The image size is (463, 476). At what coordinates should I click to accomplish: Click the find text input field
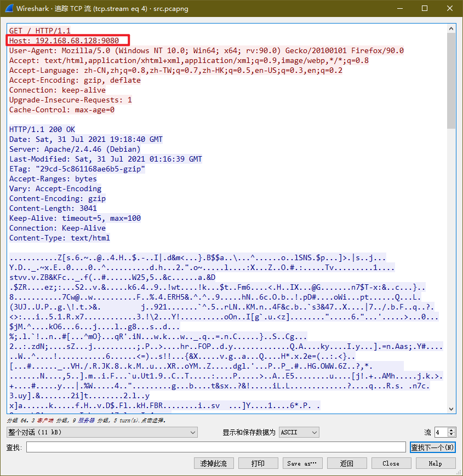click(x=216, y=447)
